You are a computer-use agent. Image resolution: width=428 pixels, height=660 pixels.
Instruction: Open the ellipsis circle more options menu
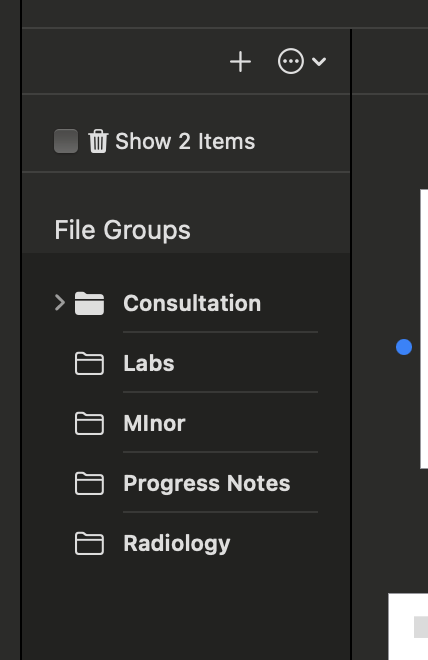pyautogui.click(x=291, y=61)
